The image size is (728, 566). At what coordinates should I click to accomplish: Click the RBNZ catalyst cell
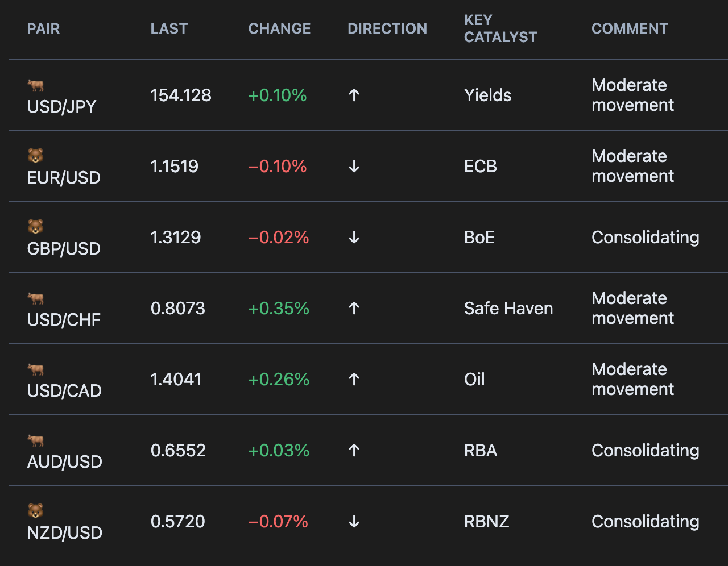[487, 521]
